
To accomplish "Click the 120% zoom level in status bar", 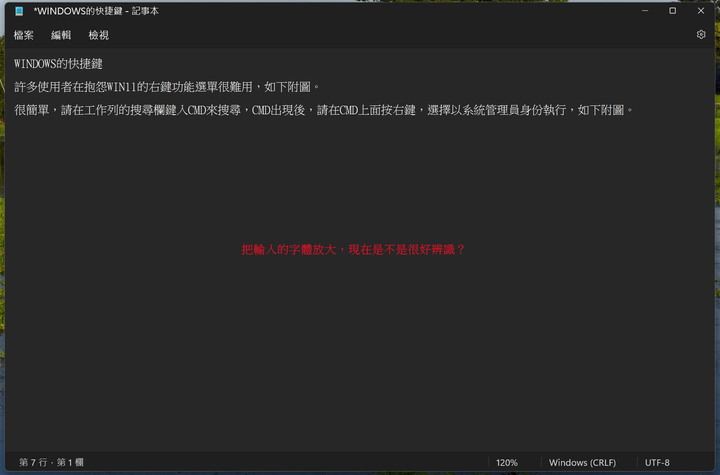I will pos(506,463).
